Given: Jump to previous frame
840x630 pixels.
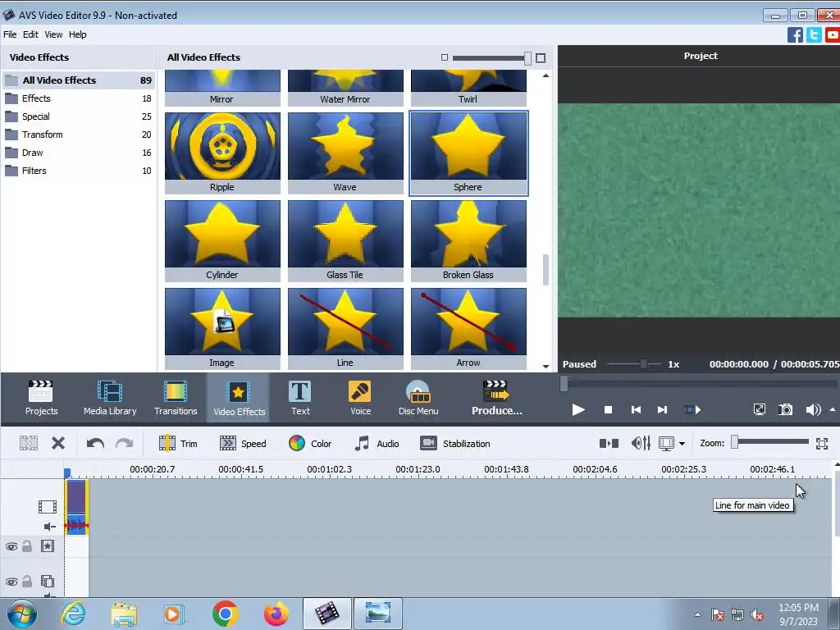Looking at the screenshot, I should (x=636, y=410).
